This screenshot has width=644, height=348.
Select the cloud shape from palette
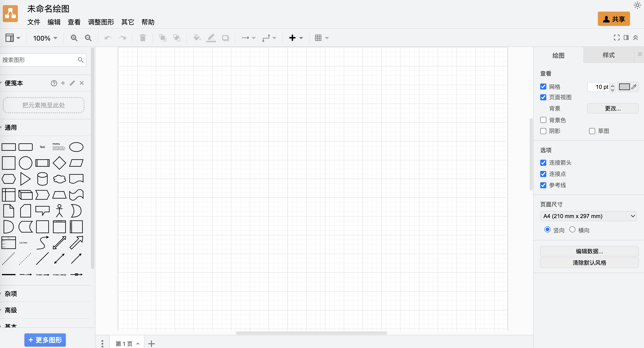coord(59,179)
